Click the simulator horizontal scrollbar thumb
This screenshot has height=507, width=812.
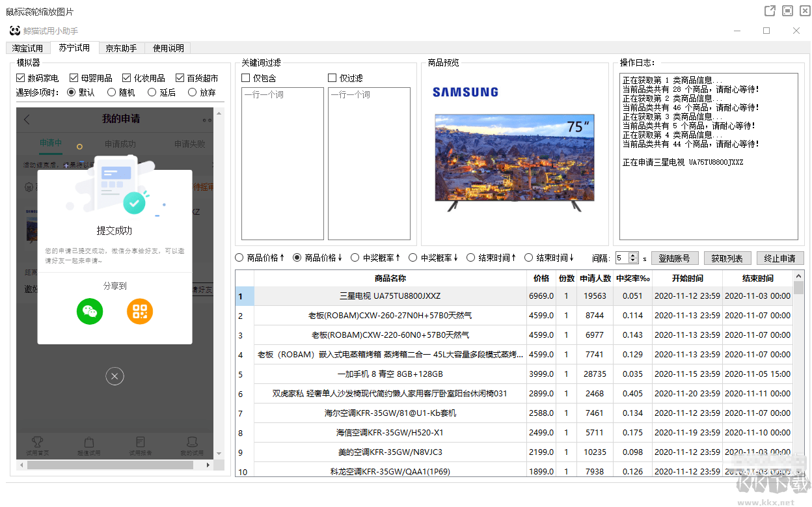point(110,465)
